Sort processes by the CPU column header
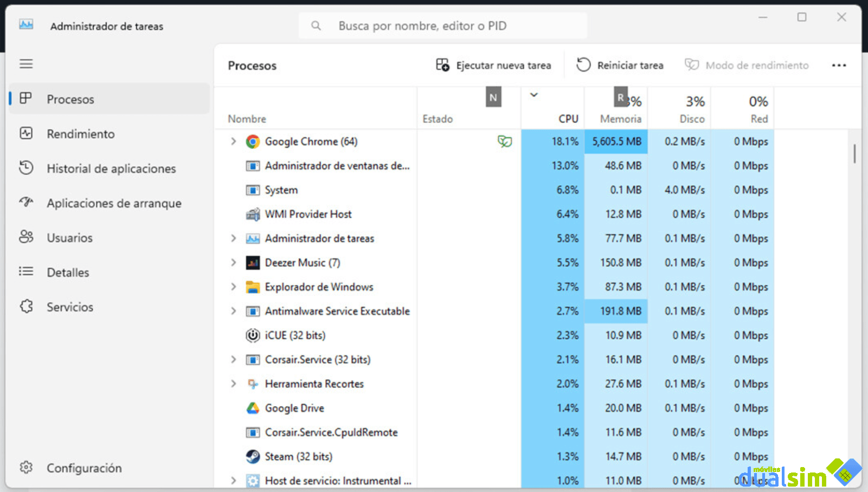Viewport: 868px width, 492px height. click(553, 108)
